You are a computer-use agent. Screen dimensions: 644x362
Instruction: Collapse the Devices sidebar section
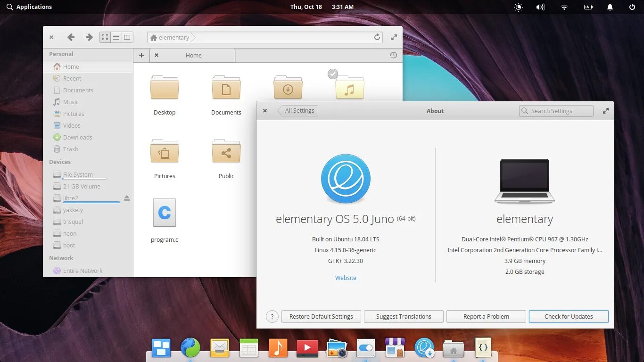coord(60,162)
